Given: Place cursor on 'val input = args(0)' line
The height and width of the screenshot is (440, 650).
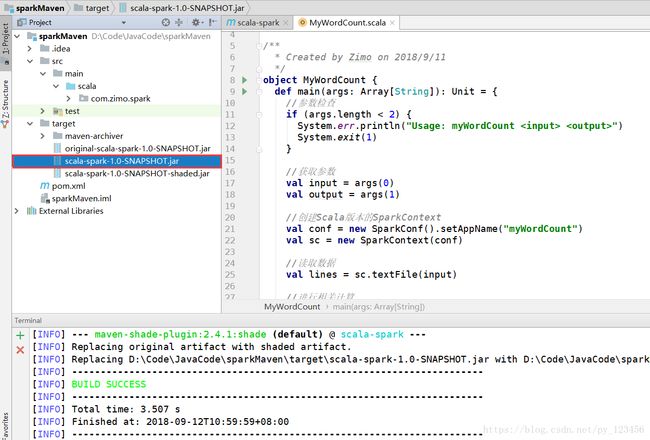Looking at the screenshot, I should coord(340,183).
